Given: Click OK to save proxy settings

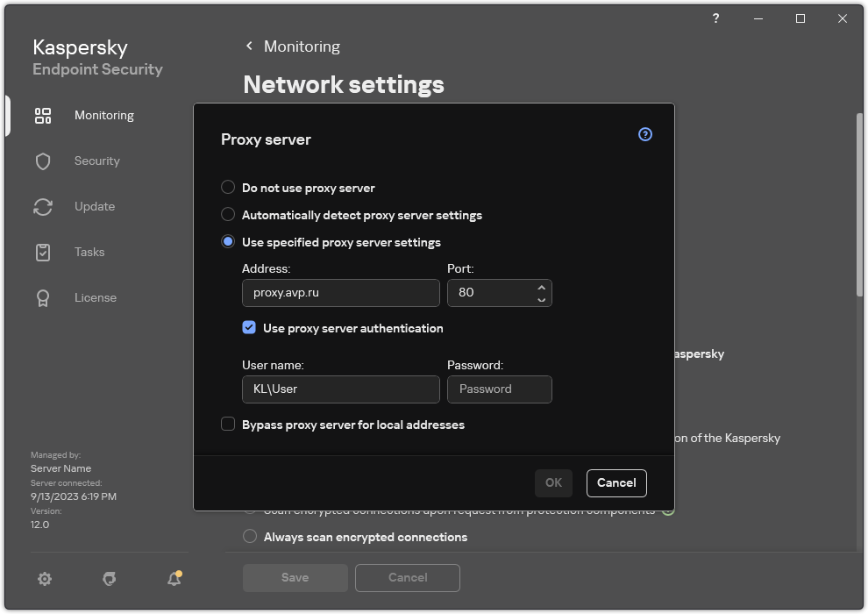Looking at the screenshot, I should pyautogui.click(x=553, y=482).
